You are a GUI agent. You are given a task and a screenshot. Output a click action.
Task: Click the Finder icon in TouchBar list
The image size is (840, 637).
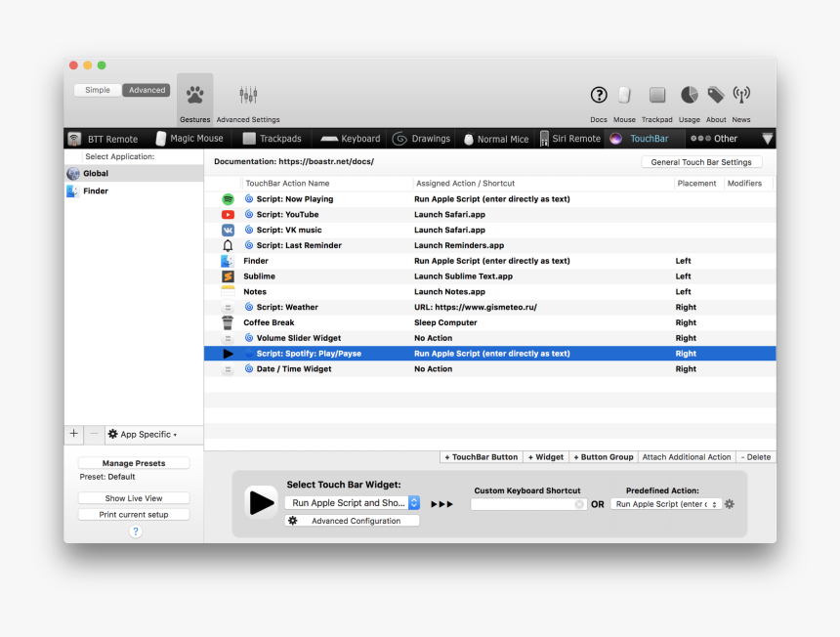pyautogui.click(x=228, y=261)
